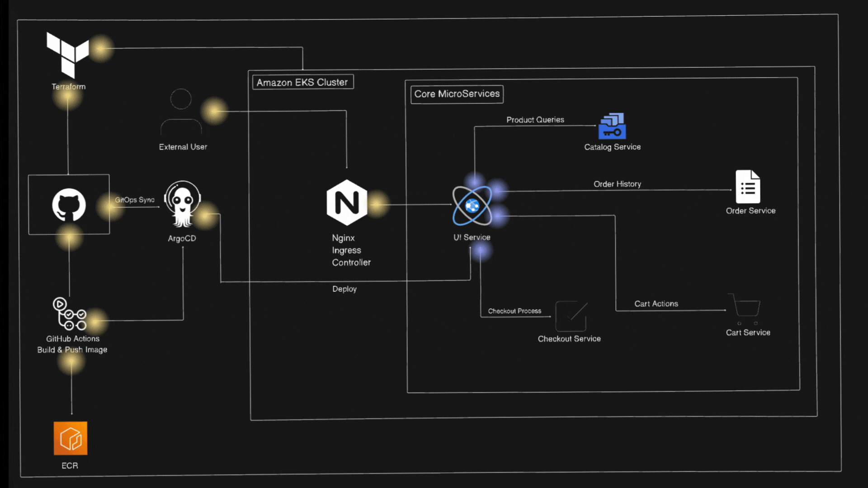
Task: Select the ArgoCD mascot icon
Action: coord(183,204)
